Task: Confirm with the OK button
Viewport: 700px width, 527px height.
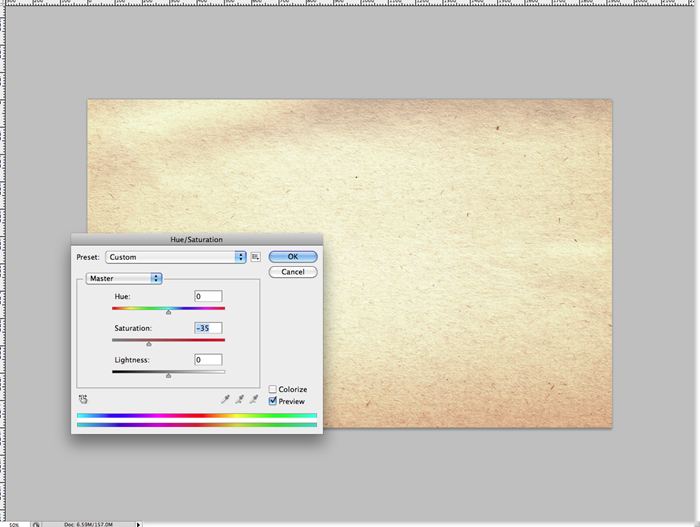Action: (293, 256)
